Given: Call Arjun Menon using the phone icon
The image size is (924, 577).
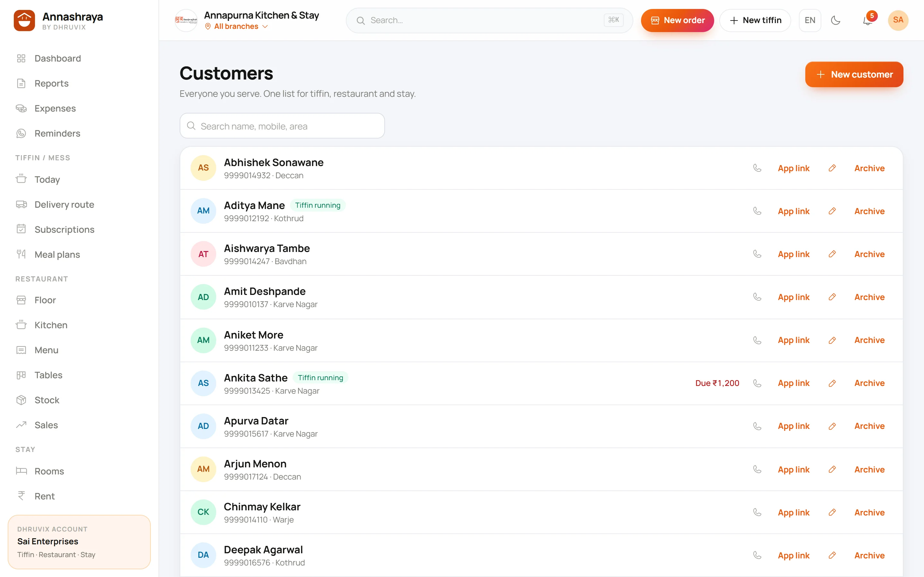Looking at the screenshot, I should pyautogui.click(x=757, y=469).
